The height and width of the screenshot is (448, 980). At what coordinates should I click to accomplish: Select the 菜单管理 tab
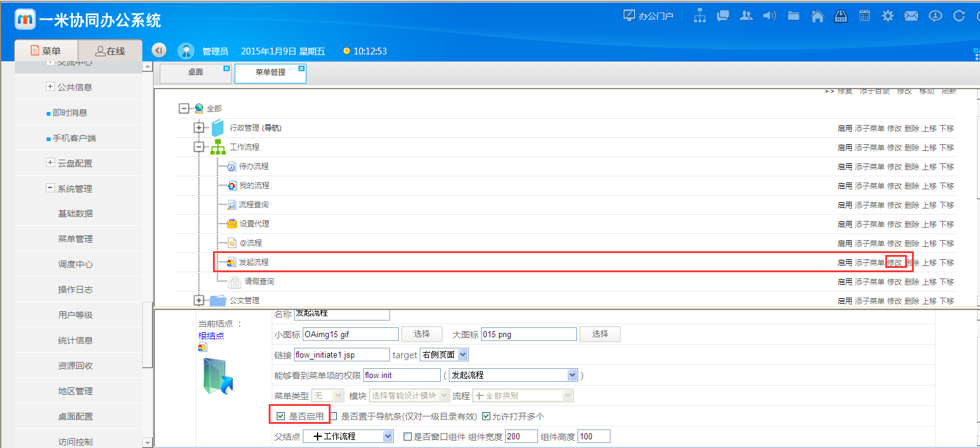(x=271, y=72)
